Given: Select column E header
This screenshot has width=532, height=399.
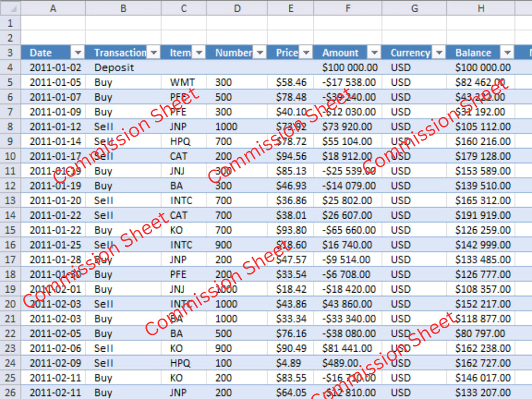Looking at the screenshot, I should [x=290, y=8].
